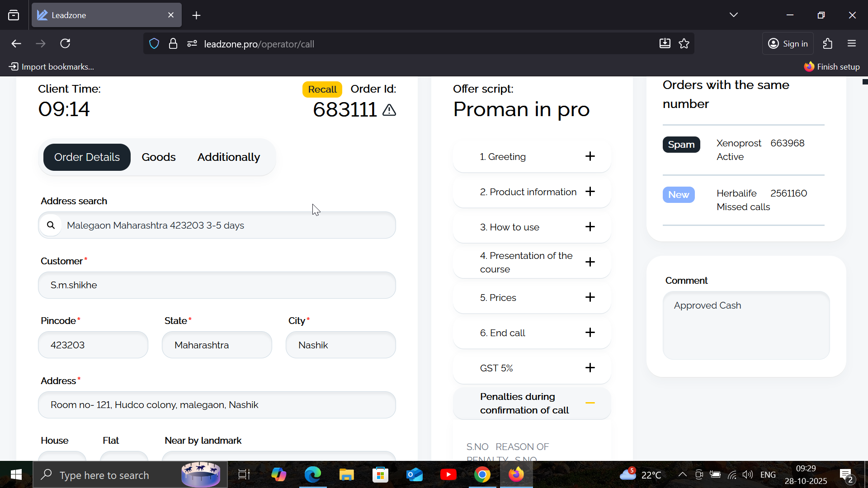Collapse Penalties during confirmation of call

[590, 403]
